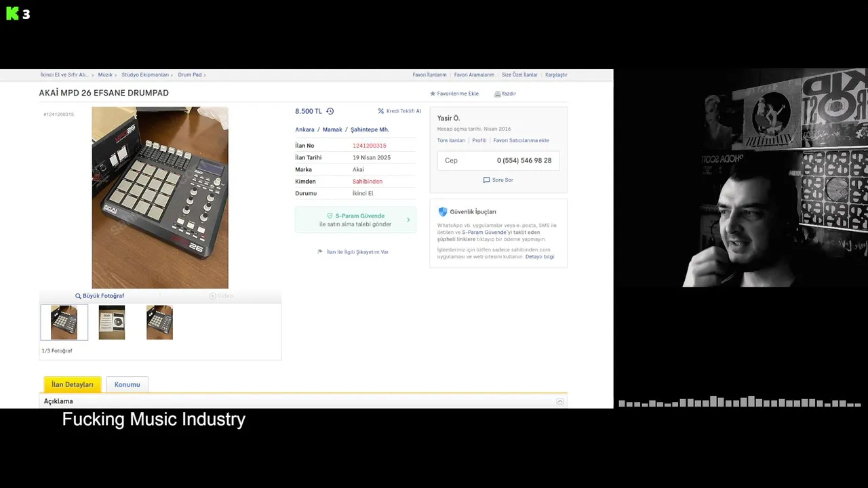Click the 1/3 Fotoğraf counter text
This screenshot has width=868, height=488.
click(x=57, y=351)
